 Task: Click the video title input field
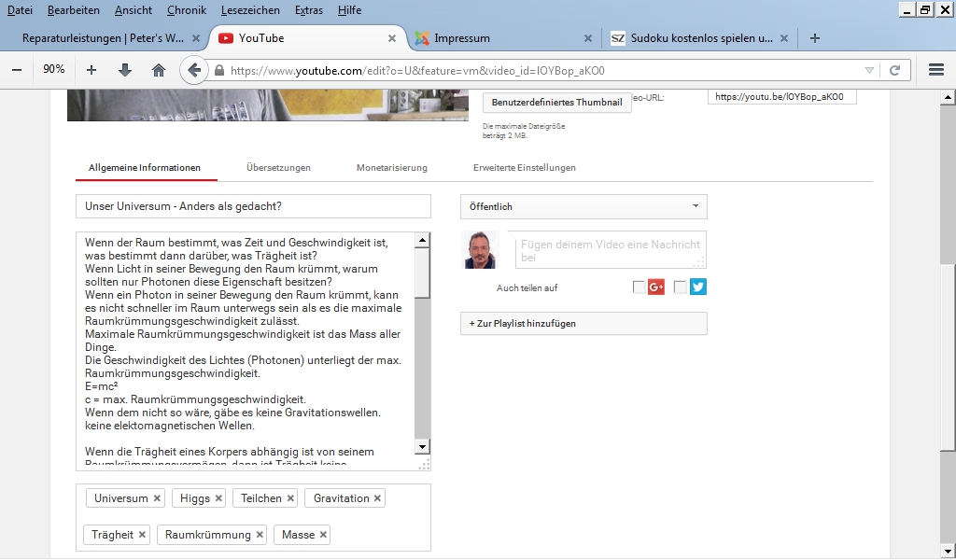pyautogui.click(x=253, y=206)
